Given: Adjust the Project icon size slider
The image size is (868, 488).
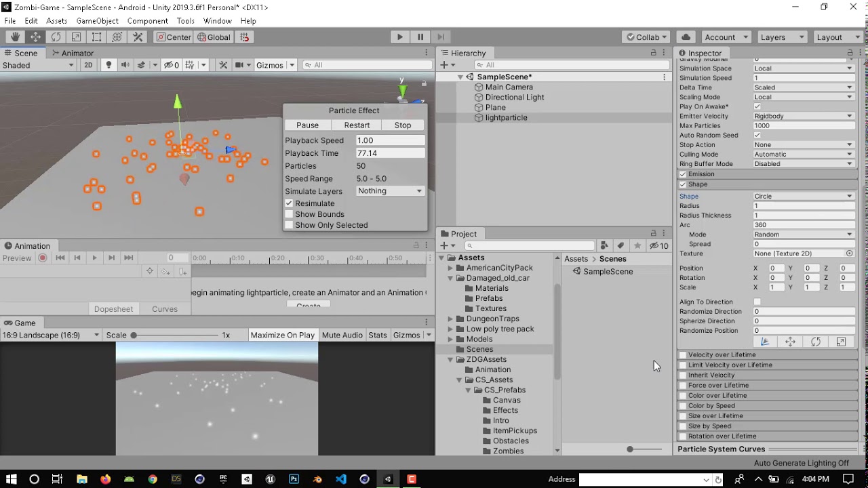Looking at the screenshot, I should tap(645, 449).
